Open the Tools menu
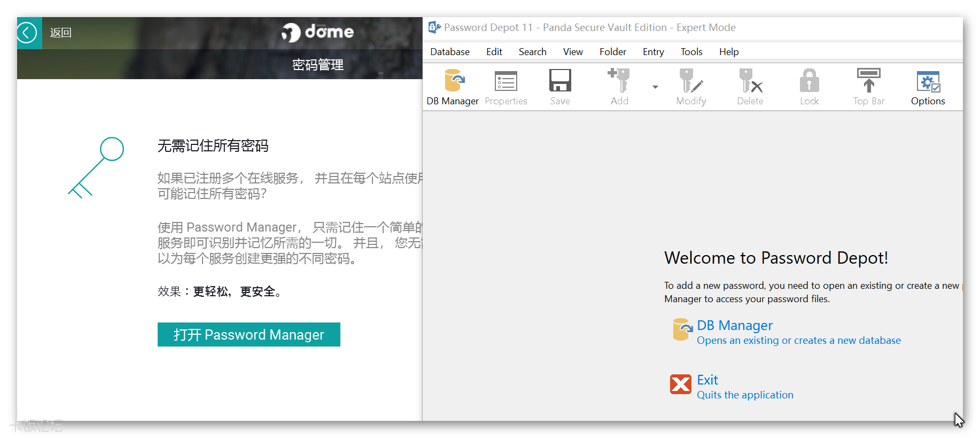The image size is (980, 438). point(691,52)
